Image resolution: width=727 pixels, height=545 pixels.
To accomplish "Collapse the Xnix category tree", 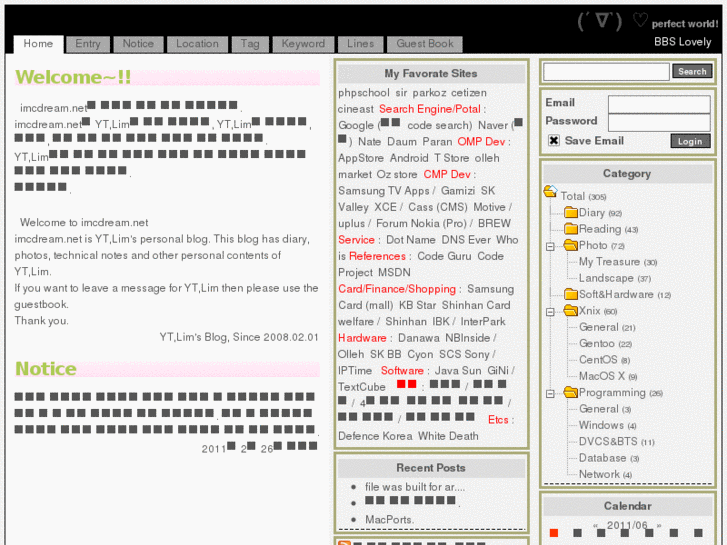I will coord(550,312).
